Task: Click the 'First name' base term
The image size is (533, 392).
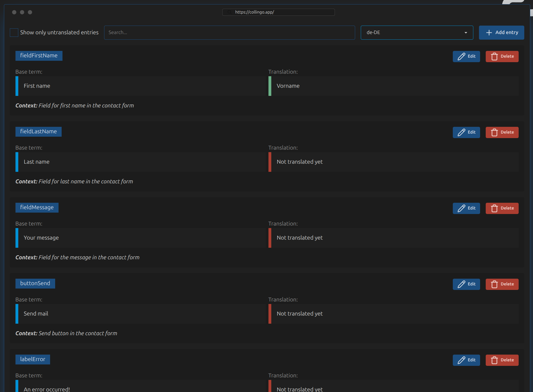Action: tap(37, 86)
